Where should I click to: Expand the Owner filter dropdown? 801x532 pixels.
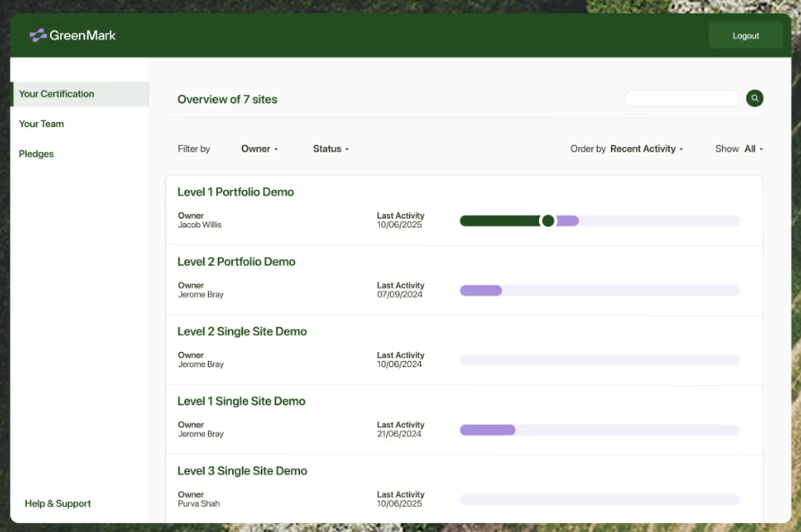pyautogui.click(x=260, y=149)
